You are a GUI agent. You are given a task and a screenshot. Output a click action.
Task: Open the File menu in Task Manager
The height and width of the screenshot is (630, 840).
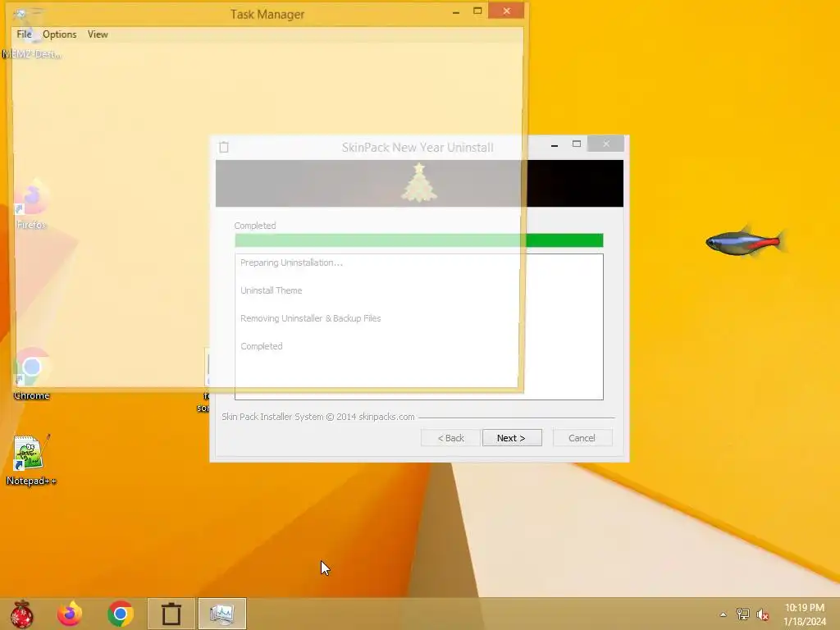[24, 34]
